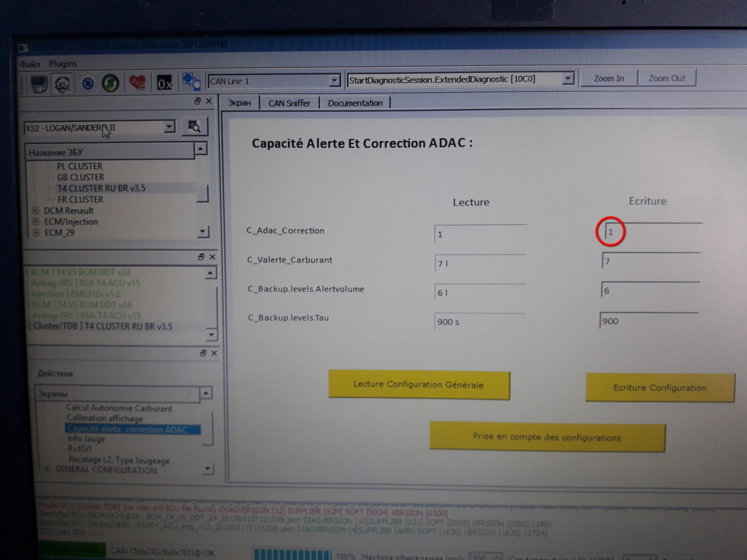This screenshot has width=747, height=560.
Task: Click screens list scroll up arrow
Action: pos(206,393)
